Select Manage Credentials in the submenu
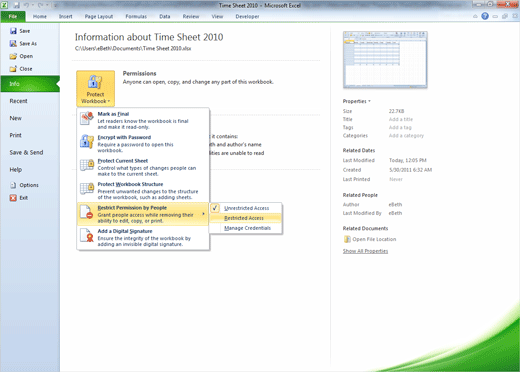 [246, 228]
